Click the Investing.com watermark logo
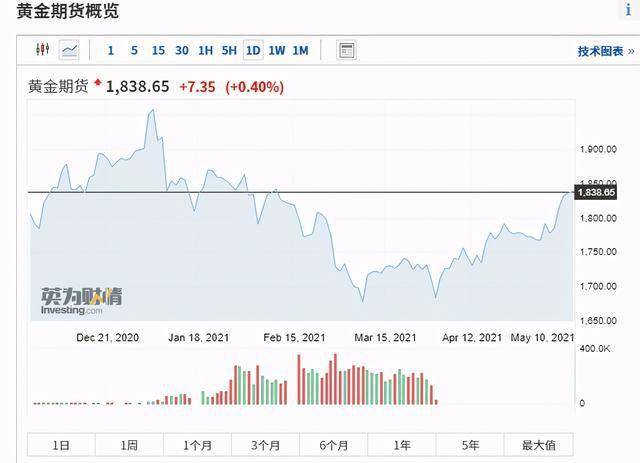This screenshot has width=640, height=463. [81, 301]
